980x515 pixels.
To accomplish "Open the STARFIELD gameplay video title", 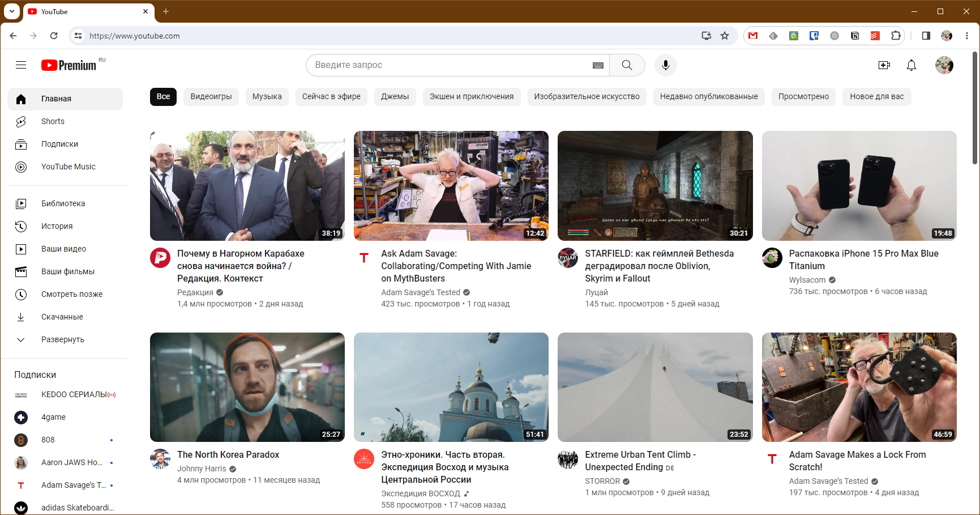I will click(x=660, y=266).
